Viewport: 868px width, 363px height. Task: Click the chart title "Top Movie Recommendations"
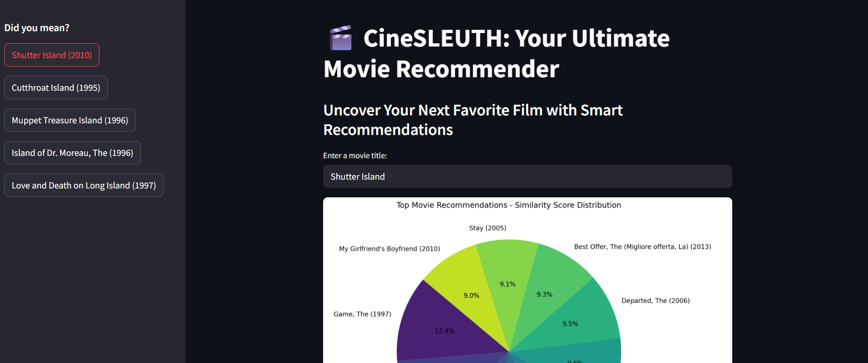[508, 205]
